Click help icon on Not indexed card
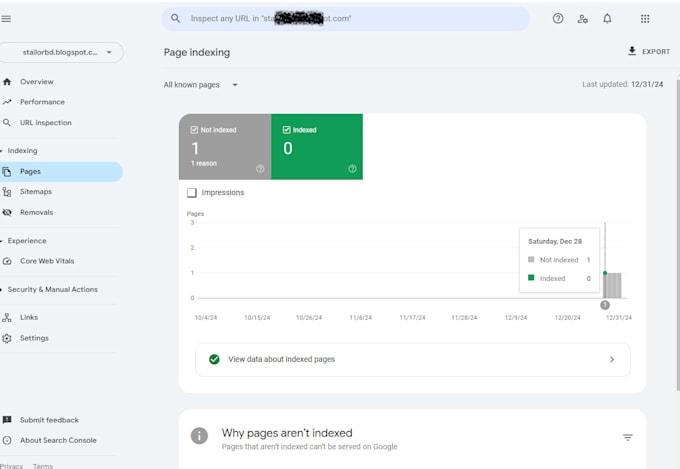This screenshot has height=469, width=680. [x=260, y=169]
